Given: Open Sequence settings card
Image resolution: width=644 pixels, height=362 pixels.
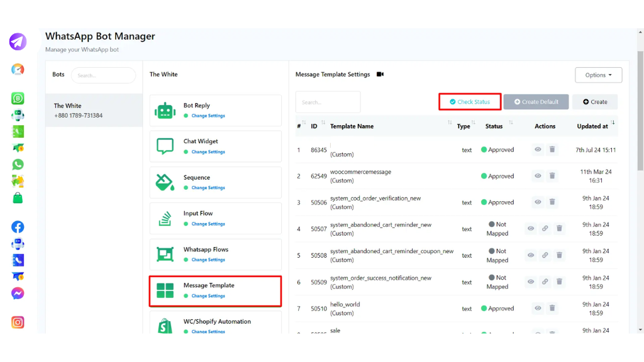Looking at the screenshot, I should 216,182.
